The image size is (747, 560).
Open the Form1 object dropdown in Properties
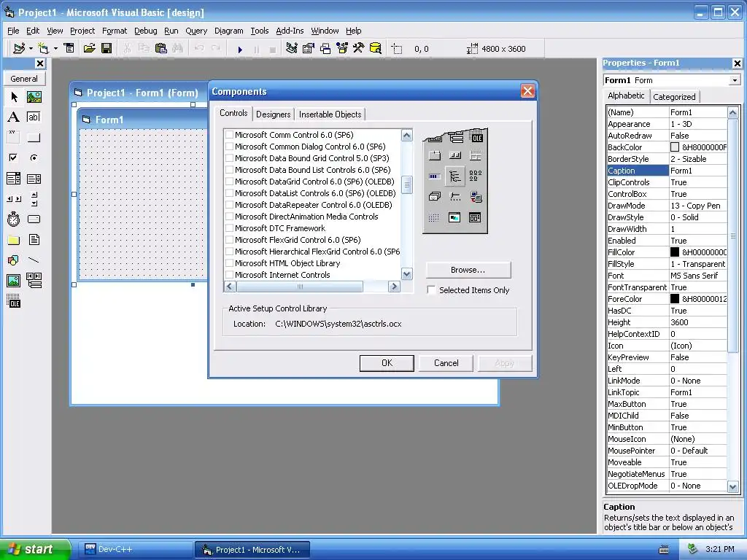735,80
